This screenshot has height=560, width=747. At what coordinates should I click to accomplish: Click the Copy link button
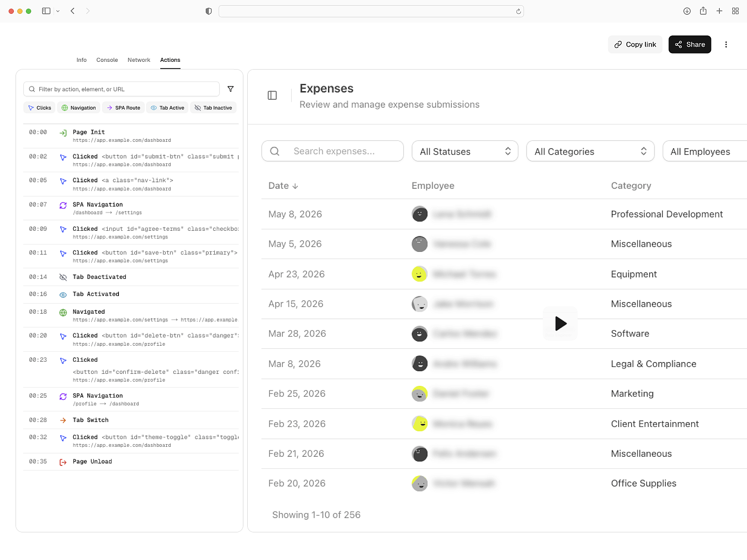pos(635,45)
